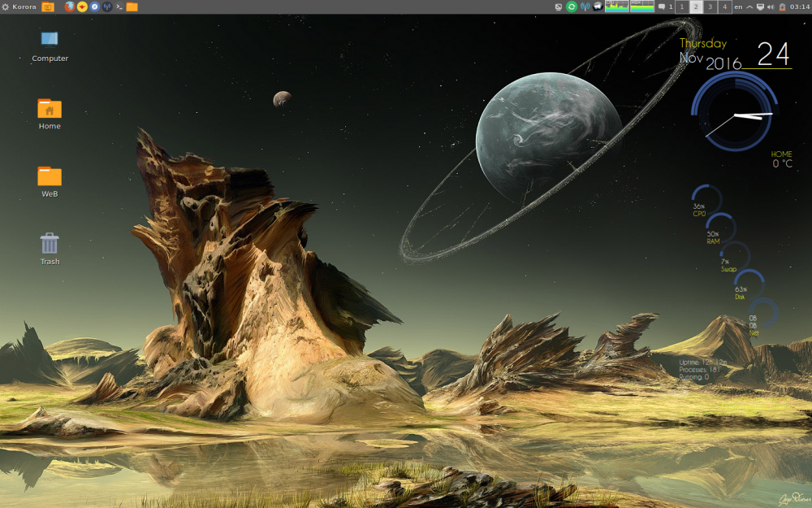Open the Computer desktop icon
Screen dimensions: 812x508
tap(50, 47)
